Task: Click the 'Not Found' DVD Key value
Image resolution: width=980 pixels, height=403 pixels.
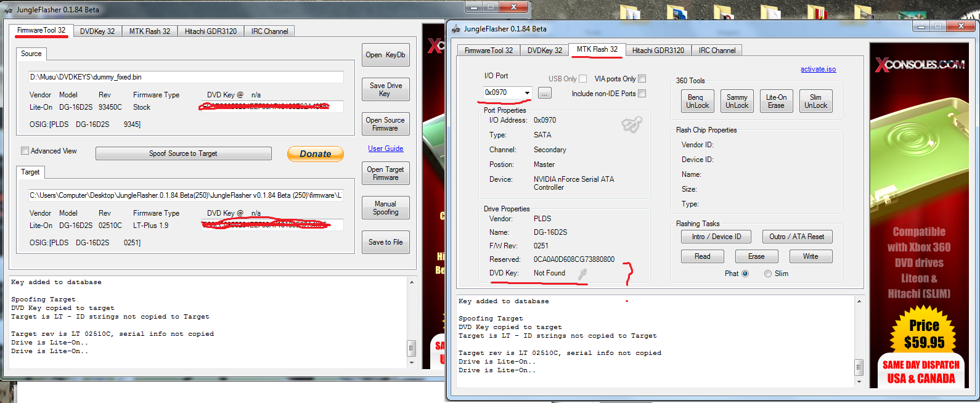Action: (x=549, y=273)
